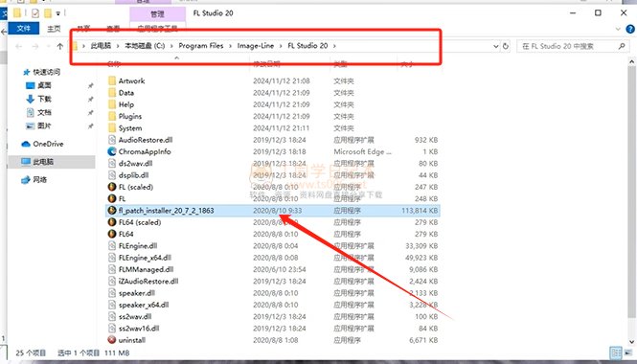Screen dimensions: 637x364
Task: Select the iZAudioRestore.dll file
Action: pyautogui.click(x=148, y=281)
